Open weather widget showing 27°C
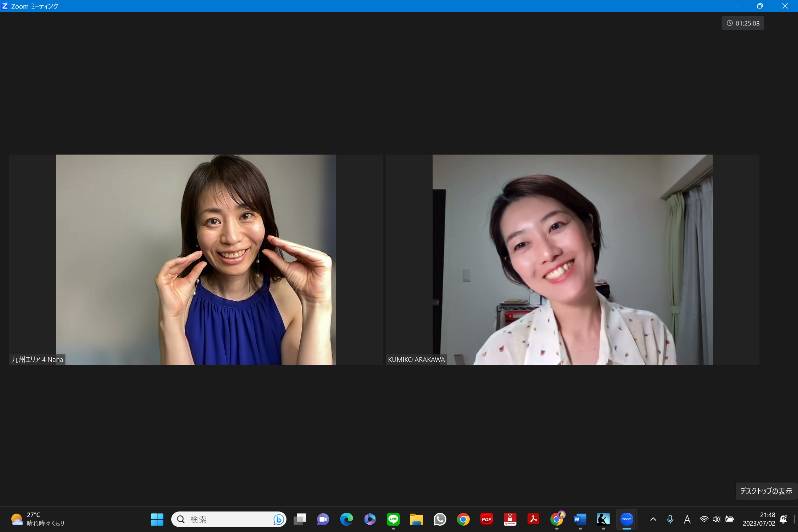 (x=37, y=519)
